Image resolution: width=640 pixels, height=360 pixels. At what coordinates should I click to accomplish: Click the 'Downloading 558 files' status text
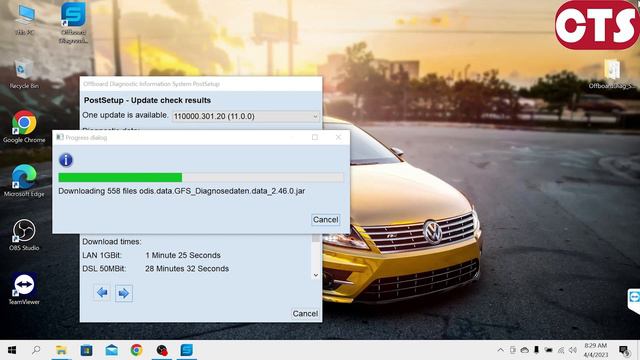coord(182,191)
